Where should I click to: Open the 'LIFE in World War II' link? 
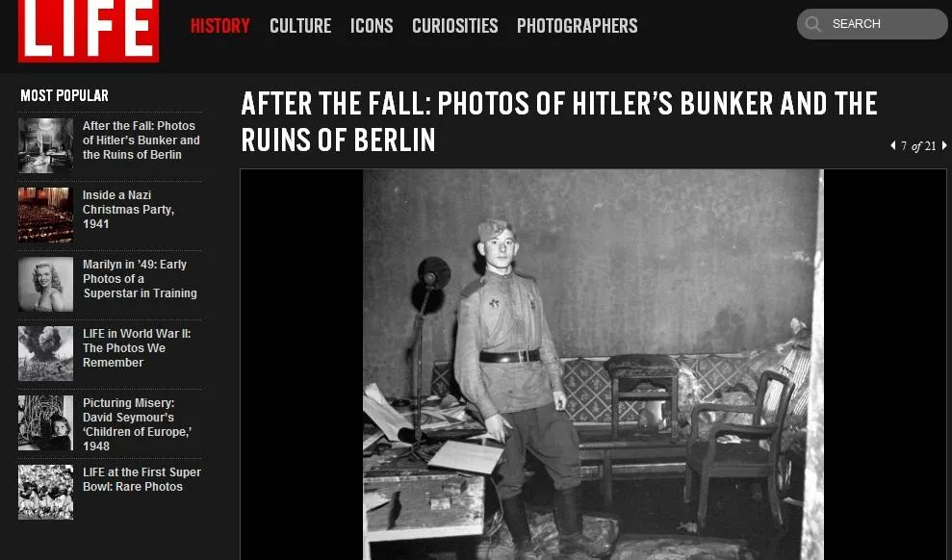[x=137, y=347]
